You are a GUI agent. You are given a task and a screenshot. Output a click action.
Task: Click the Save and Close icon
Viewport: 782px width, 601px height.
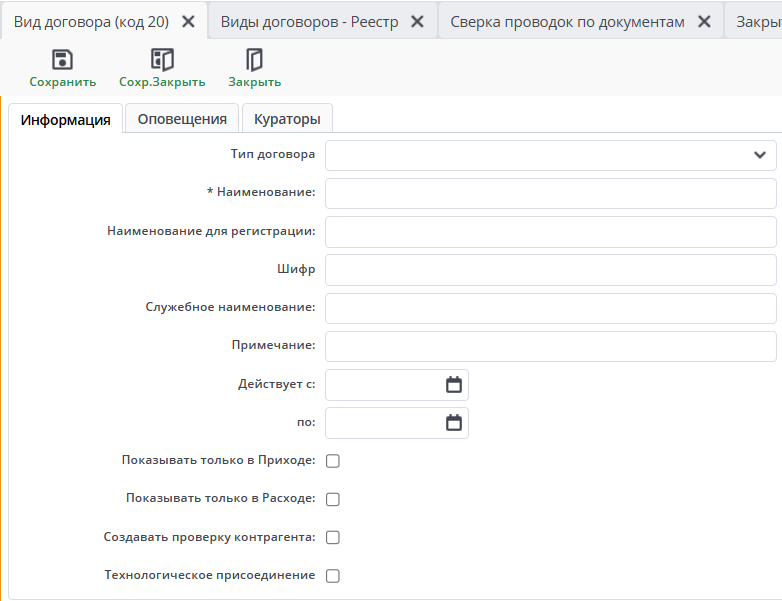tap(162, 60)
